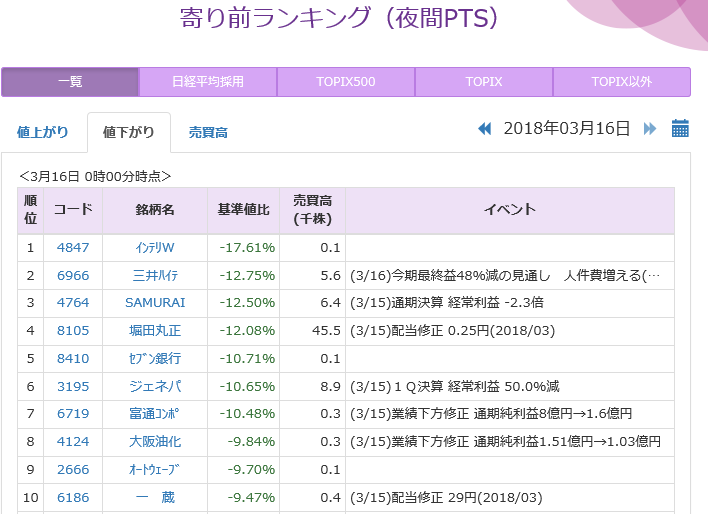Open the ジェネパ stock link
This screenshot has height=514, width=708.
[x=155, y=387]
